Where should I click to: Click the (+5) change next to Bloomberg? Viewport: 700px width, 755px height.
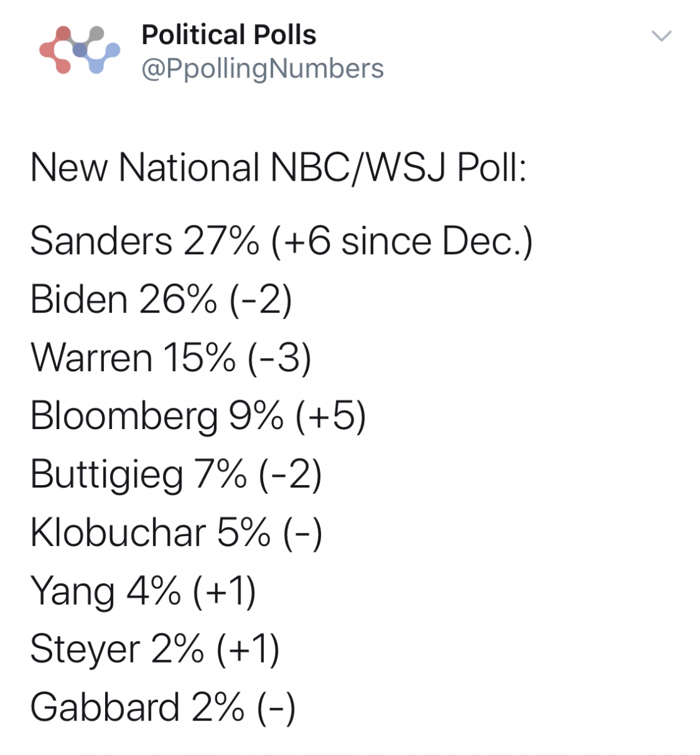pos(331,417)
